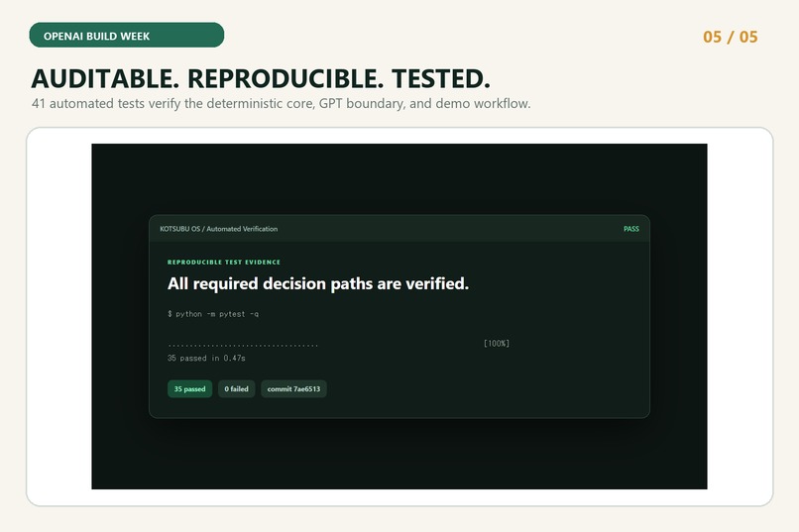The width and height of the screenshot is (799, 532).
Task: Click the 'commit 7ae6513' badge
Action: [x=293, y=389]
